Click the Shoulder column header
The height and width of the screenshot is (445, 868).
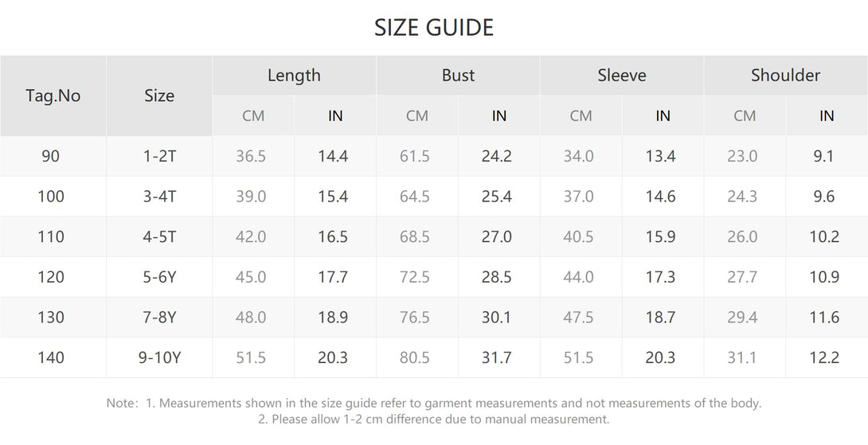(x=785, y=76)
